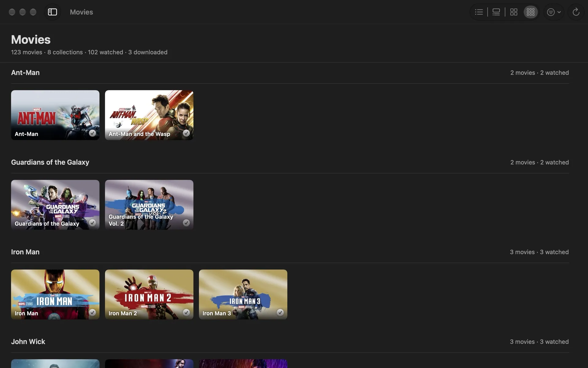Toggle the sidebar panel
Screen dimensions: 588x368
pyautogui.click(x=52, y=12)
